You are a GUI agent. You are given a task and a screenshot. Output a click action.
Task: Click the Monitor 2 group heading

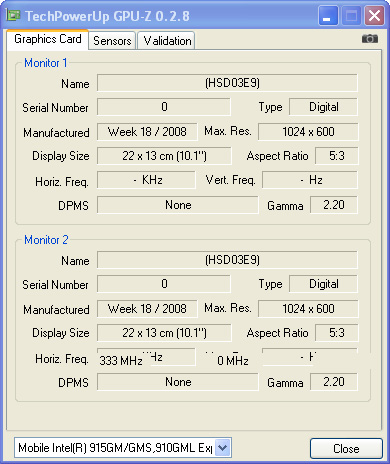46,240
